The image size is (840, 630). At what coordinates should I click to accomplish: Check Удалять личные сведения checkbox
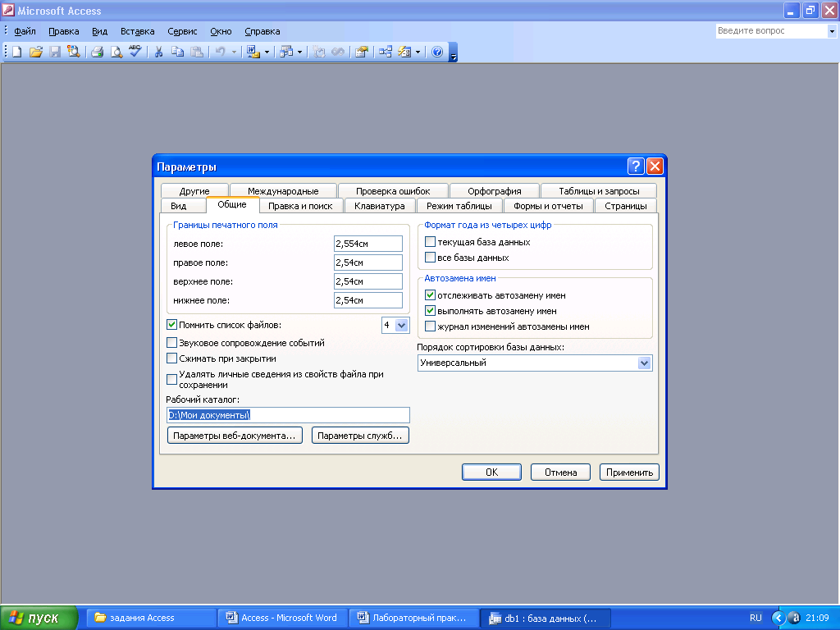click(172, 379)
